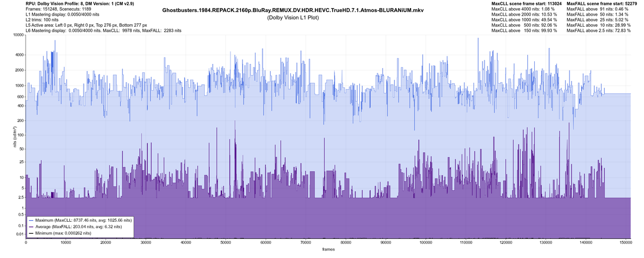Click the '(Dolby Vision L1 Plot)' subtitle
The height and width of the screenshot is (258, 644).
[x=293, y=18]
